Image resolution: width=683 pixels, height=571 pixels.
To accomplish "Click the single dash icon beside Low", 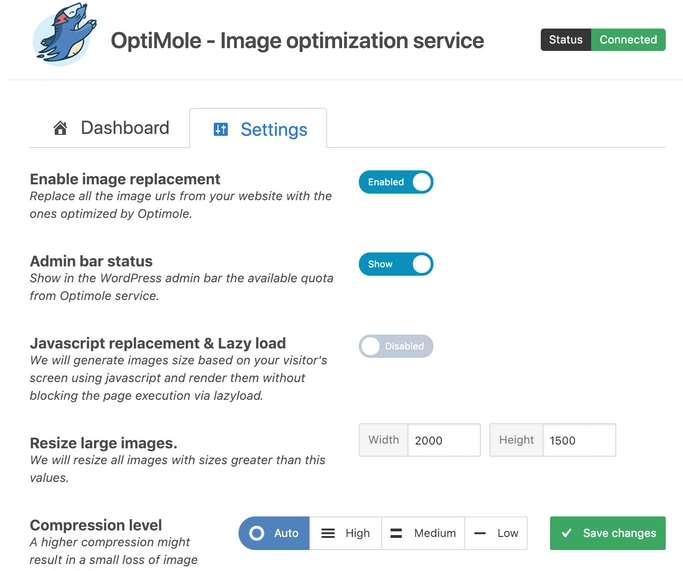I will click(x=480, y=533).
